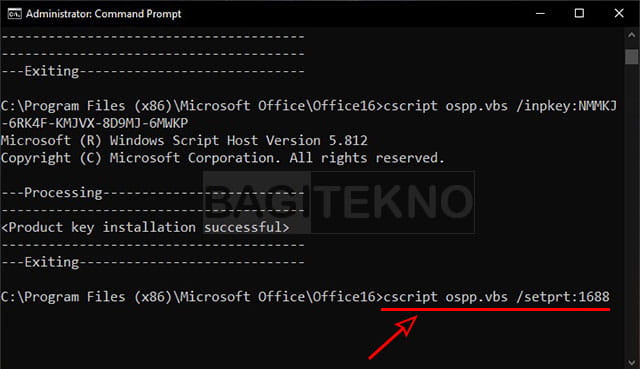Click the '/inpkey:NMMKJ' command line text

tap(567, 106)
